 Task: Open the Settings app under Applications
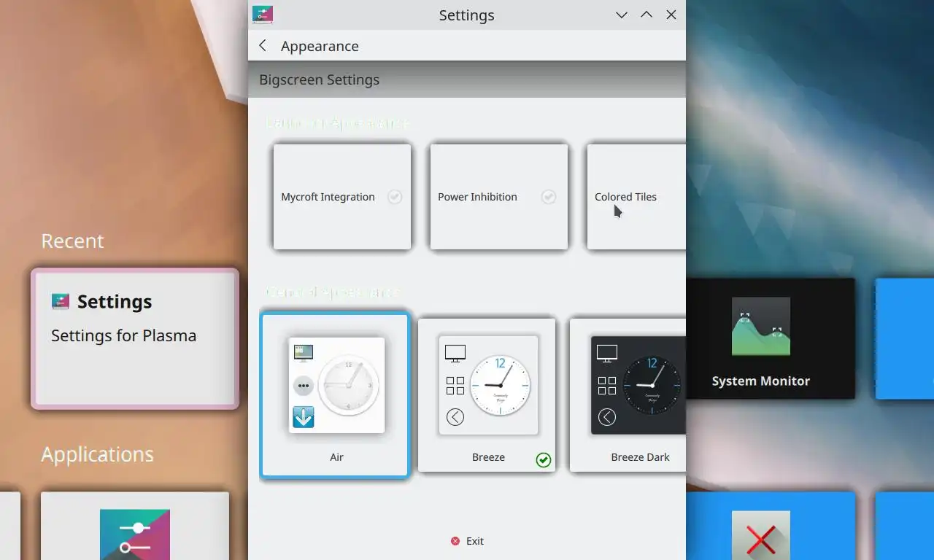tap(135, 526)
